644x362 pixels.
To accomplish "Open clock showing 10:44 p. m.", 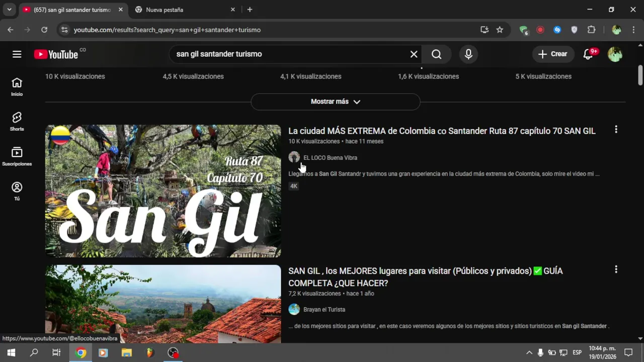I will (602, 352).
